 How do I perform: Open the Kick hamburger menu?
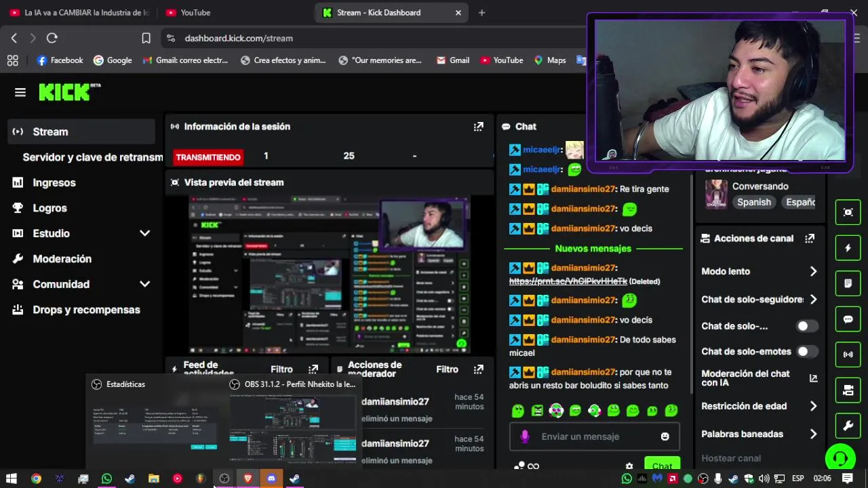click(20, 92)
